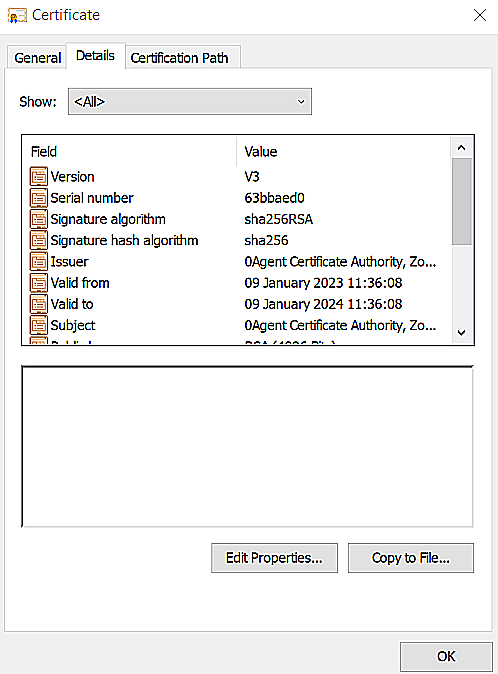The width and height of the screenshot is (498, 674).
Task: Click the list scroll down arrow
Action: click(x=461, y=333)
